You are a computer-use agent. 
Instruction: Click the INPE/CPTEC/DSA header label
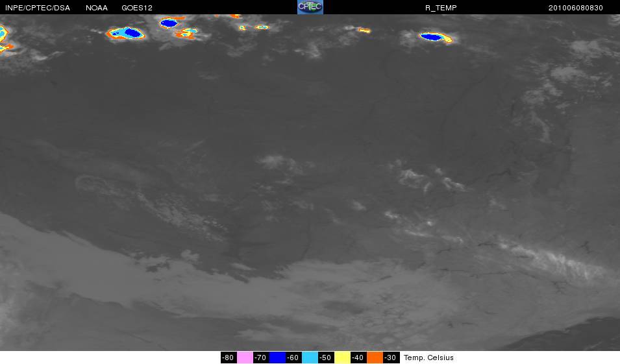(38, 8)
